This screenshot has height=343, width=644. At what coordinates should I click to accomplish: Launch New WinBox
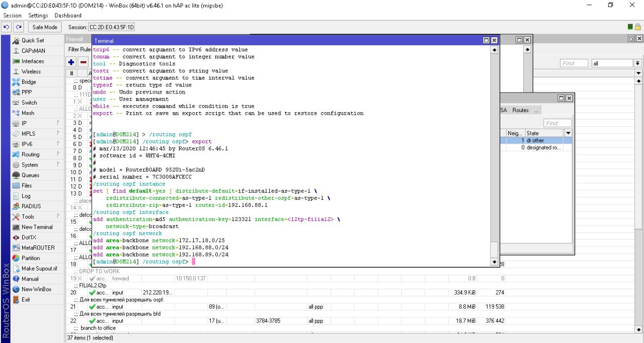[36, 289]
